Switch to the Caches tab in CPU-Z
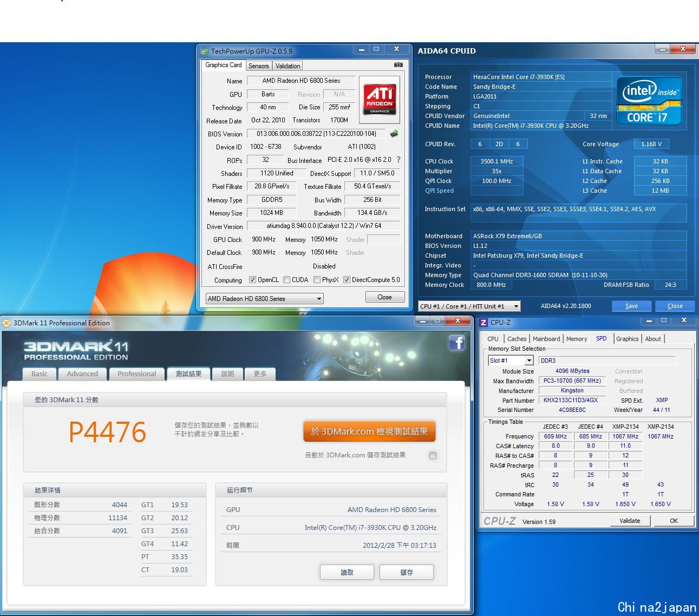 (517, 339)
